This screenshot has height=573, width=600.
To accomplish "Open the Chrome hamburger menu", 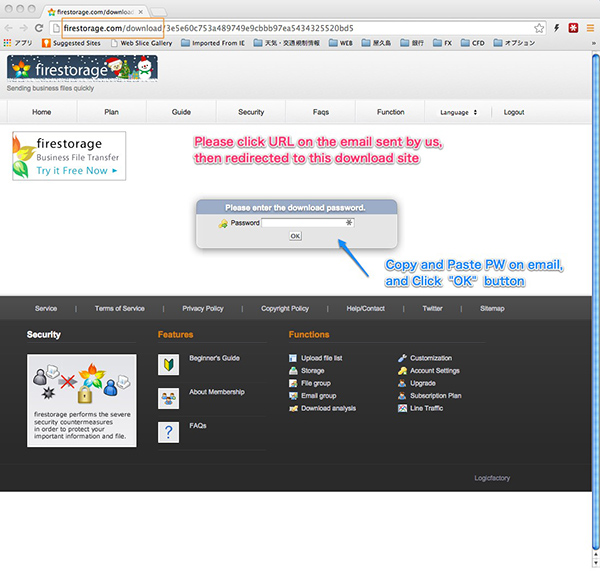I will (x=589, y=28).
